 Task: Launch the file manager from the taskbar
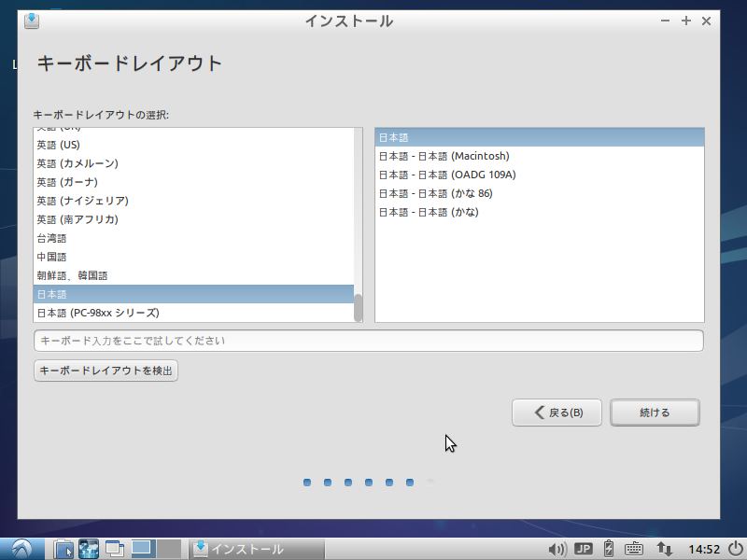[63, 549]
